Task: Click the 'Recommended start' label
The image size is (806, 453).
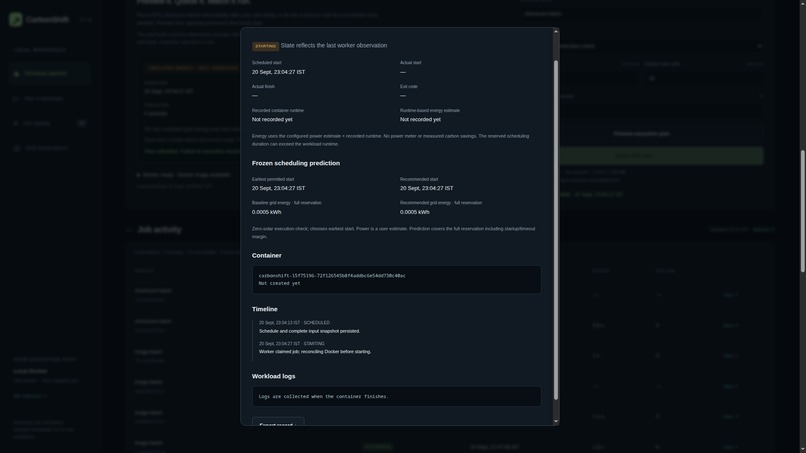Action: click(x=419, y=179)
